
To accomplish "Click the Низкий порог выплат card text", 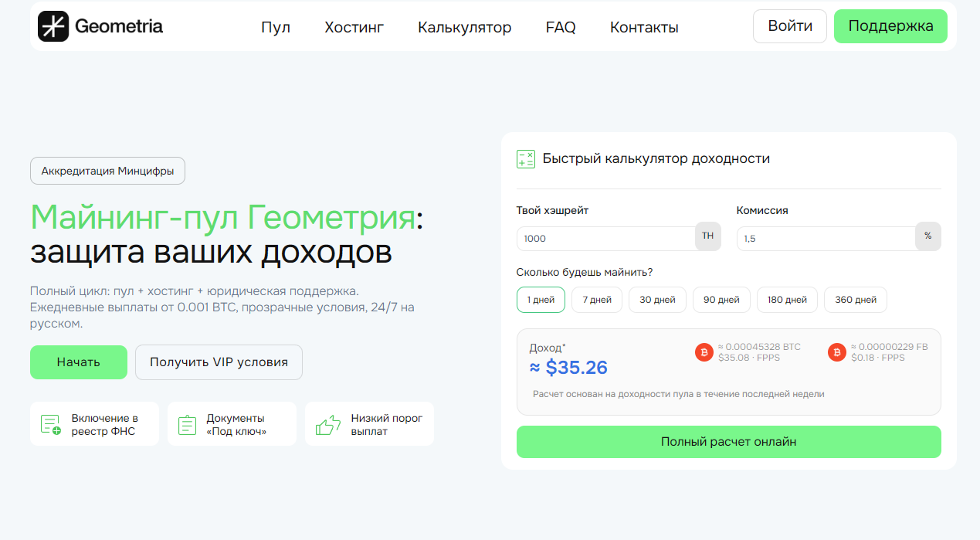I will pos(386,425).
